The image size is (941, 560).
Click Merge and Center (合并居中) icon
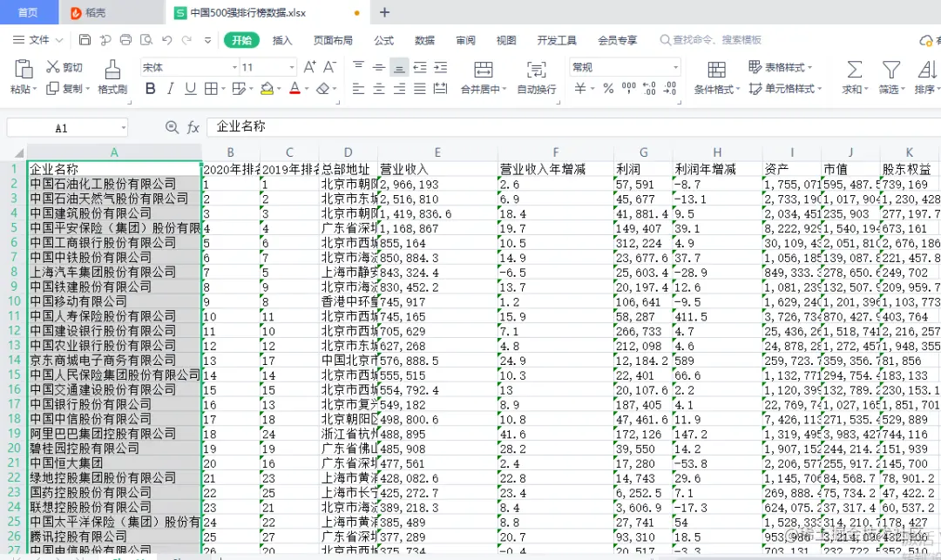pyautogui.click(x=483, y=70)
